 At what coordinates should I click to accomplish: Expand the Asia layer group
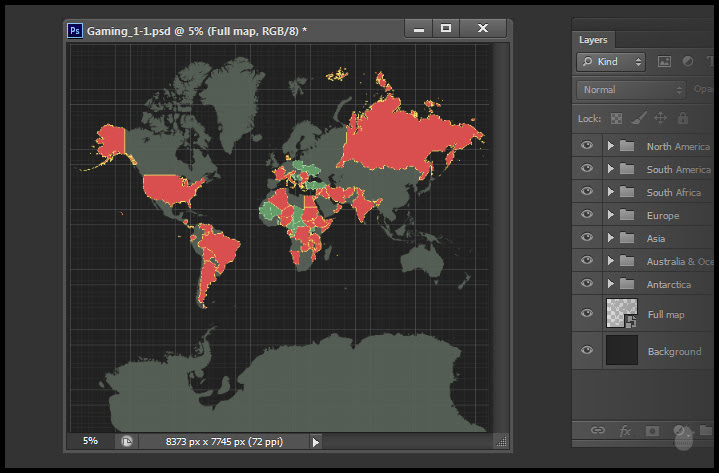[x=610, y=238]
